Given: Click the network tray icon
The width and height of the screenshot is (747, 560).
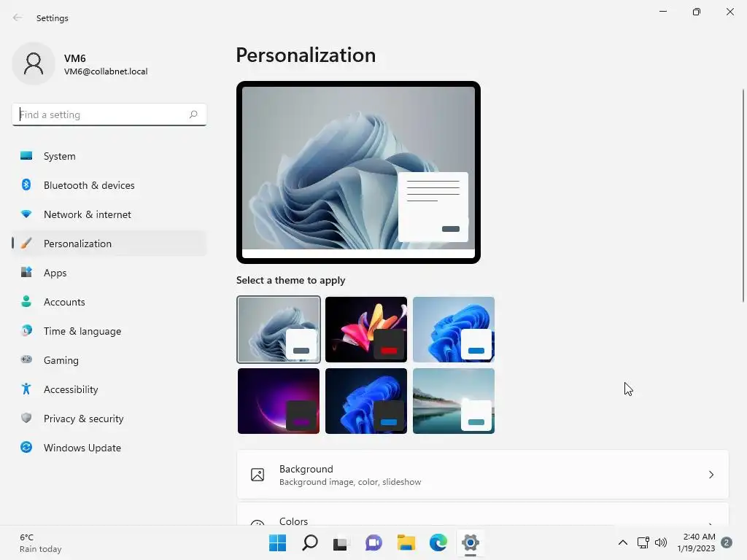Looking at the screenshot, I should point(643,542).
